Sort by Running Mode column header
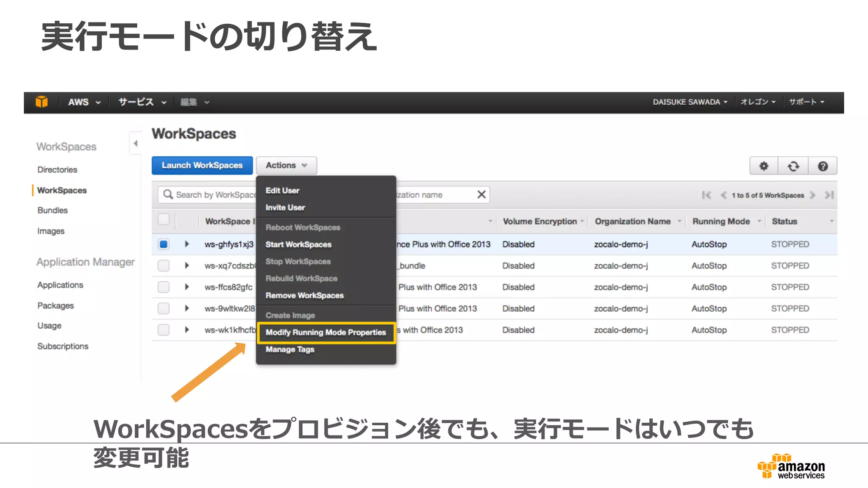Screen dimensions: 868x488 point(721,221)
